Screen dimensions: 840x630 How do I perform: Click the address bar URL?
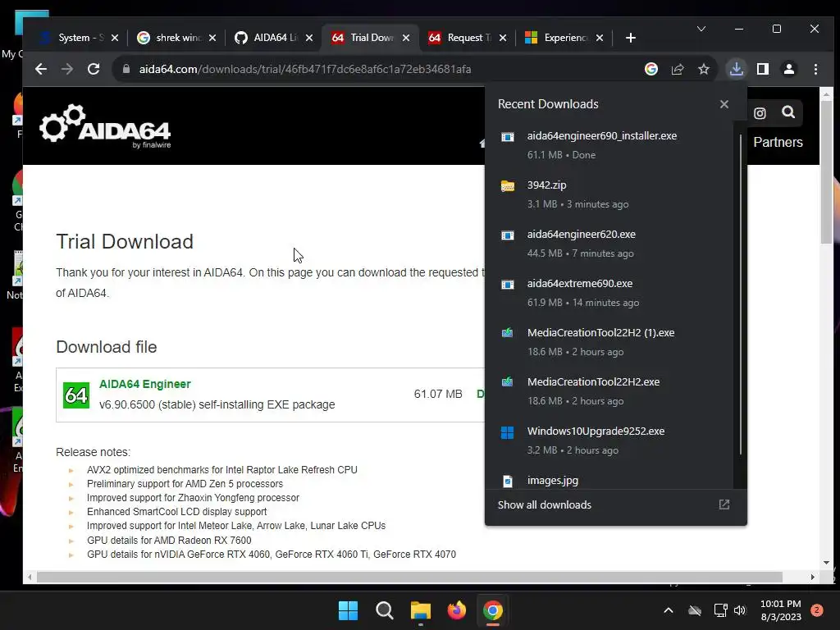pyautogui.click(x=305, y=69)
